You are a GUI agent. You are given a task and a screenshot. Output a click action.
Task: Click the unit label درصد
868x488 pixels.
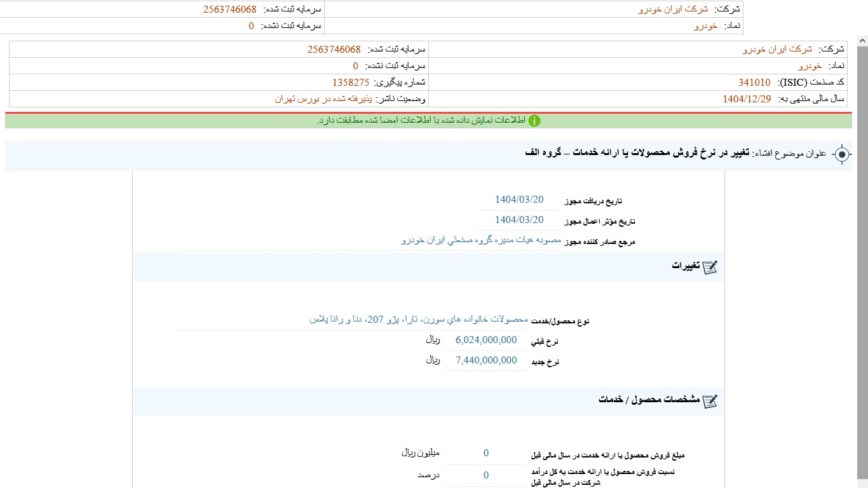[428, 475]
